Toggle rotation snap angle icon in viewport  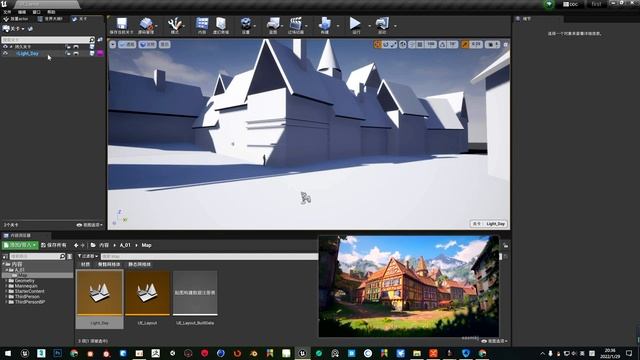[442, 44]
